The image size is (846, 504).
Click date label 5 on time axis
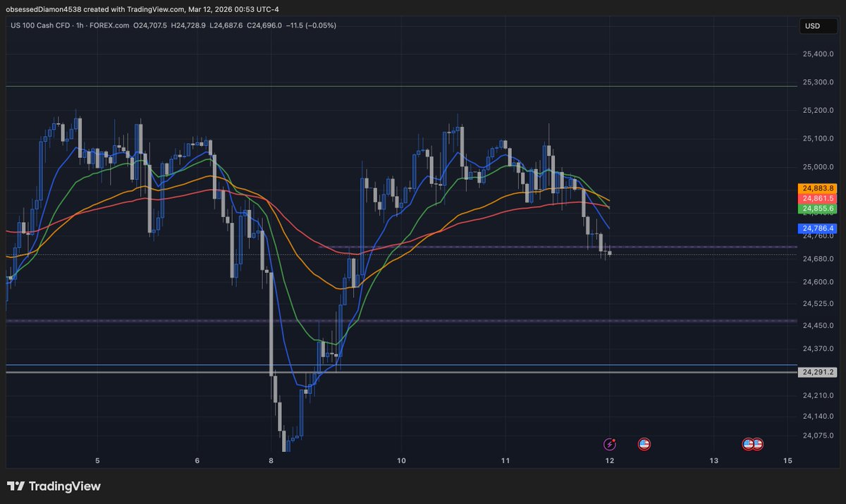98,460
